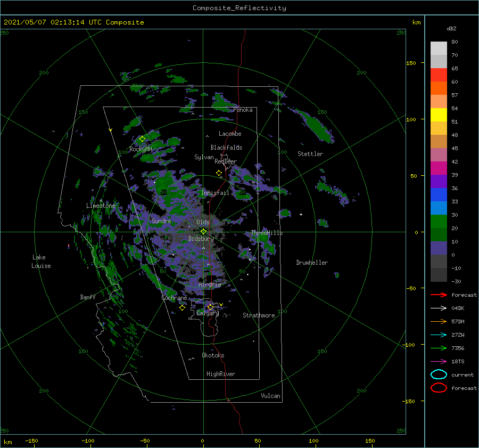Click yellow radar-site diamond at map center
The height and width of the screenshot is (448, 479).
[x=203, y=232]
